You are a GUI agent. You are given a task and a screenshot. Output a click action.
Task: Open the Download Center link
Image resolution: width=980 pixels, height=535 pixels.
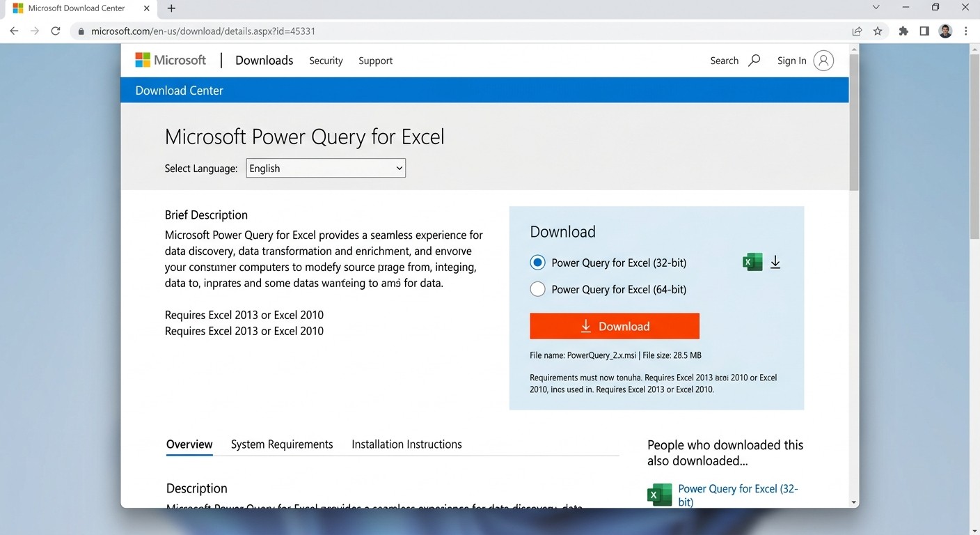click(x=180, y=91)
